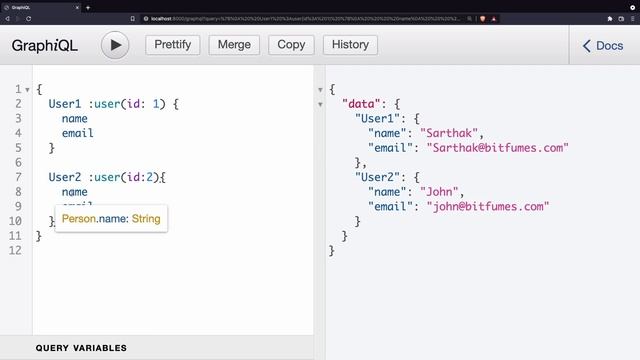Click the Prettify button

[x=173, y=44]
